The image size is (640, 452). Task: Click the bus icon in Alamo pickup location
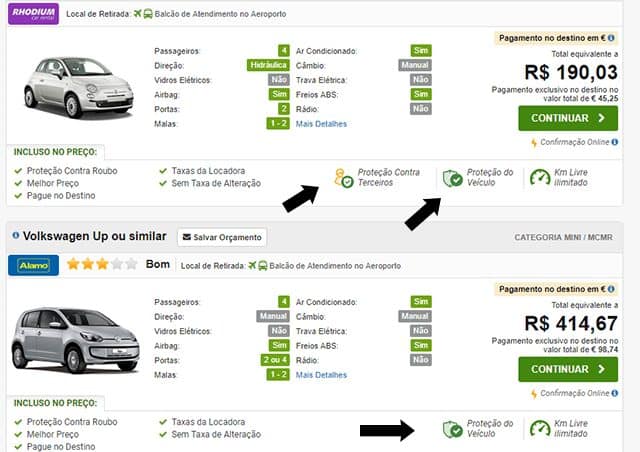coord(263,266)
